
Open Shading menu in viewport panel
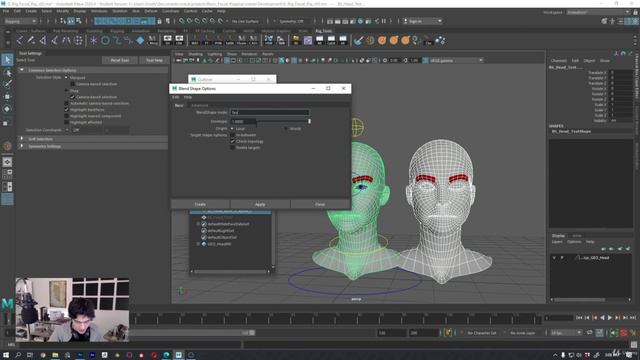(x=196, y=54)
